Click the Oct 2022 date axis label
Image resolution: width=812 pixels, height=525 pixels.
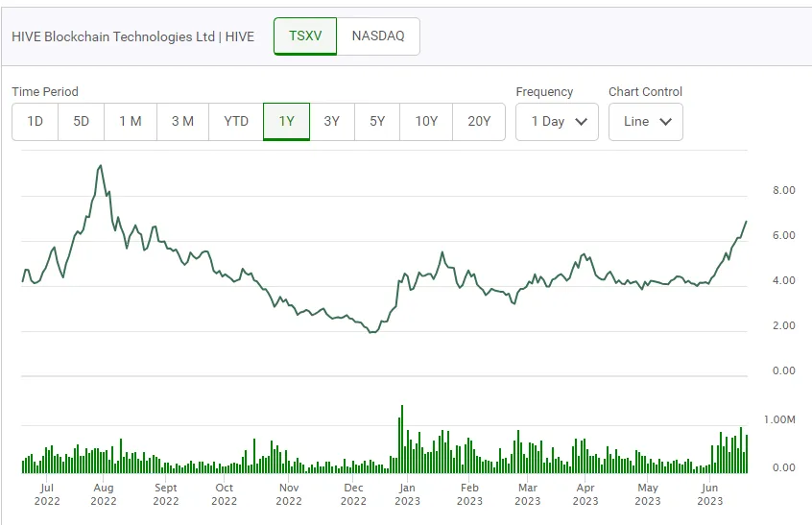click(x=225, y=494)
